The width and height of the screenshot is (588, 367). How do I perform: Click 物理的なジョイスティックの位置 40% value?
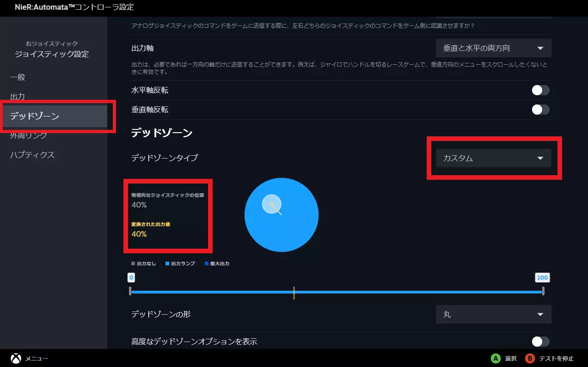pos(139,205)
